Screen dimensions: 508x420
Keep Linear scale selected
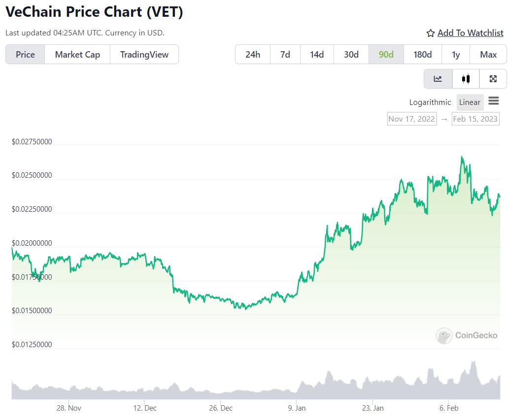(469, 102)
